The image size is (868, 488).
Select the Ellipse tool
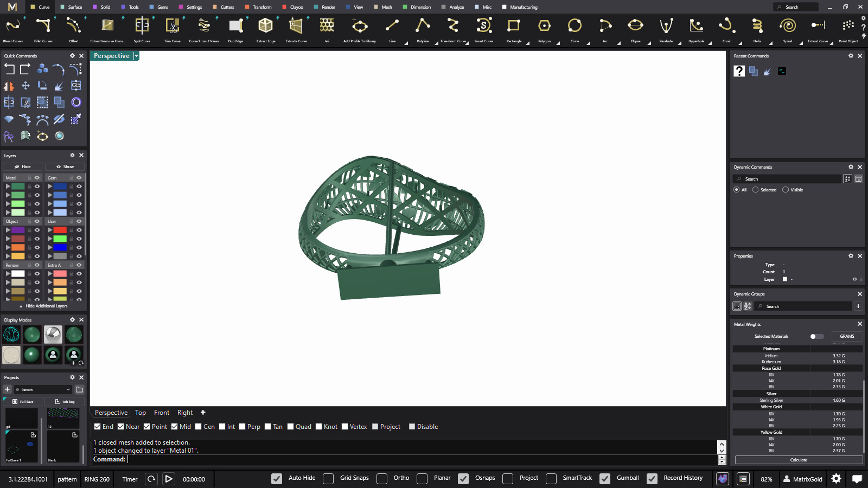point(635,29)
